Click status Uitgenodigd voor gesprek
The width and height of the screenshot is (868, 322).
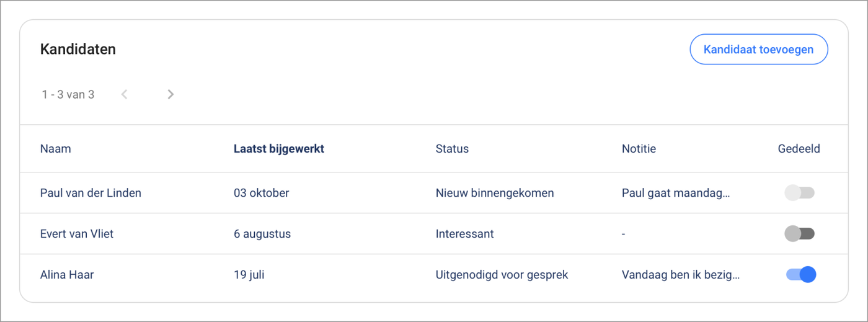click(502, 274)
